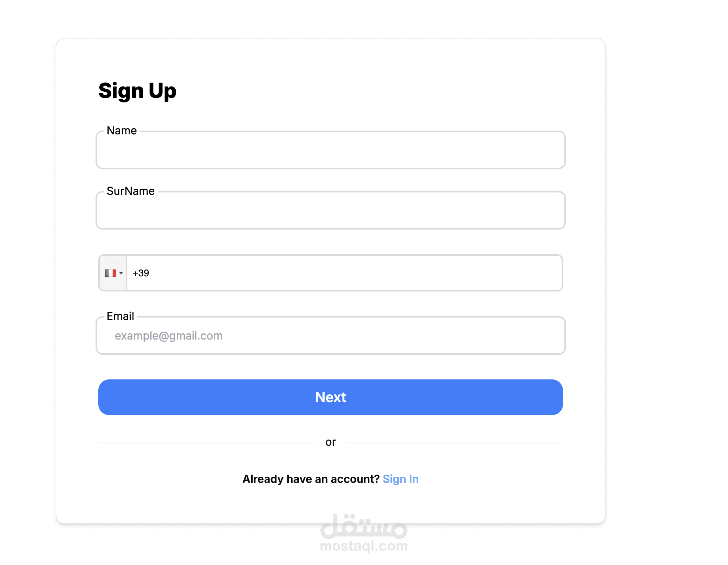Click the Italian flag icon
728x565 pixels.
pyautogui.click(x=111, y=273)
